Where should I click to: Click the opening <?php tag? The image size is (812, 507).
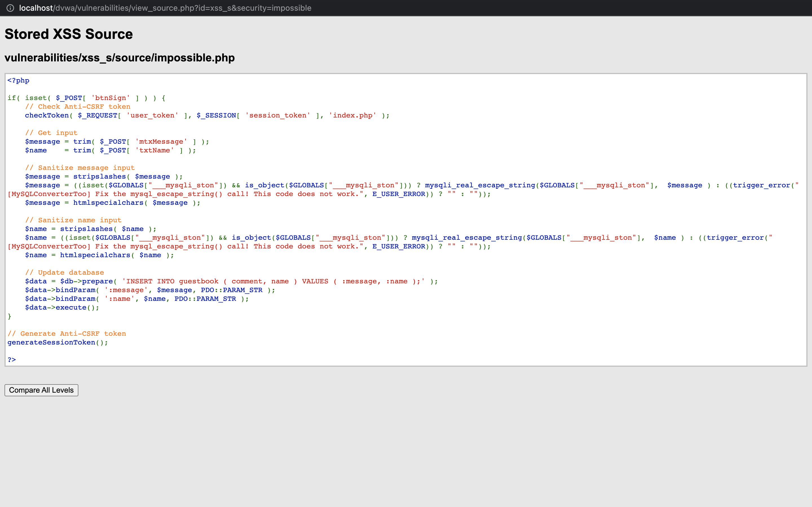[x=18, y=81]
